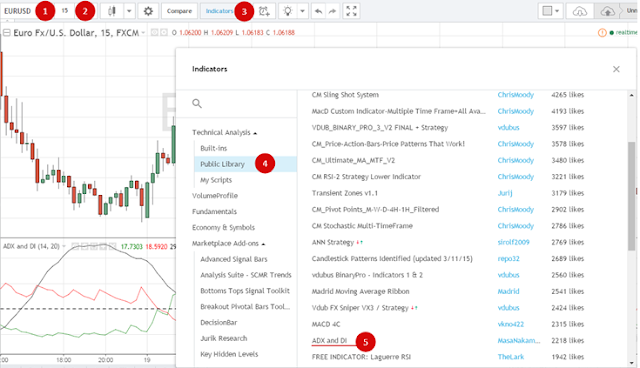Viewport: 640px width, 368px height.
Task: Redo the last chart action
Action: tap(333, 11)
